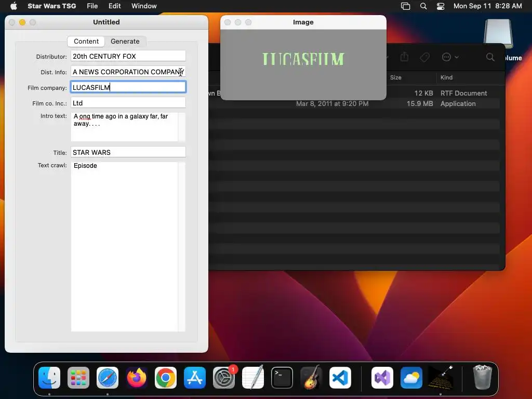Minimize the Untitled window with yellow button
532x399 pixels.
click(22, 22)
